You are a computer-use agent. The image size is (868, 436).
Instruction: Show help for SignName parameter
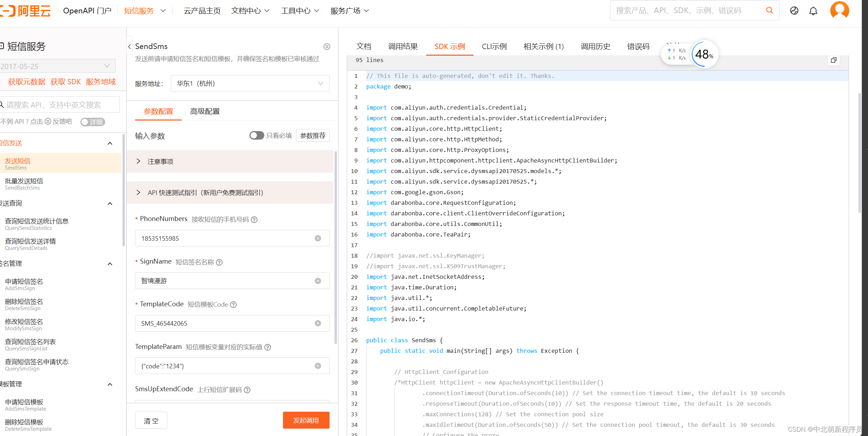coord(219,262)
